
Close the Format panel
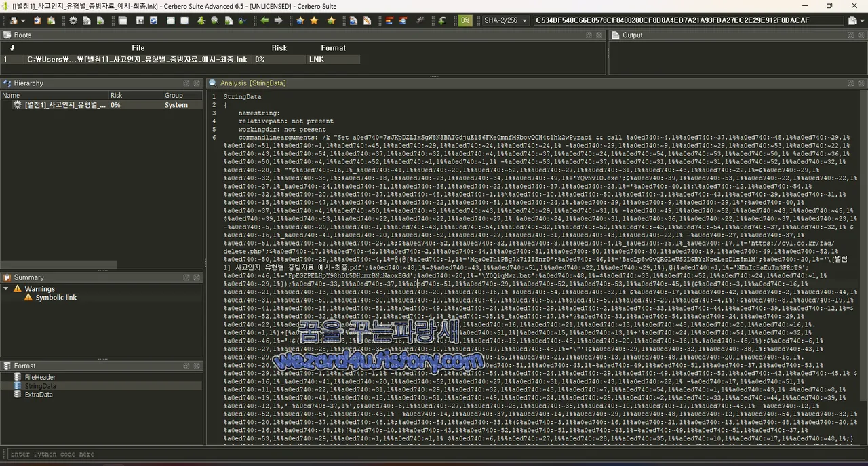point(197,366)
